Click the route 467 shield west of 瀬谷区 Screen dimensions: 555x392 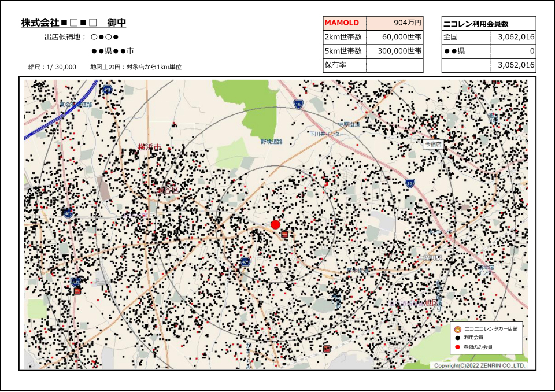(x=68, y=213)
